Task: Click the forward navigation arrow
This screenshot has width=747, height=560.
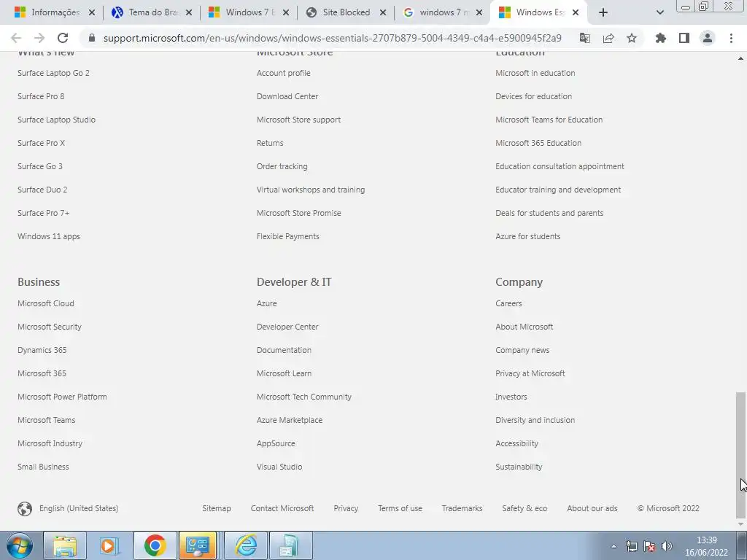Action: [x=39, y=38]
